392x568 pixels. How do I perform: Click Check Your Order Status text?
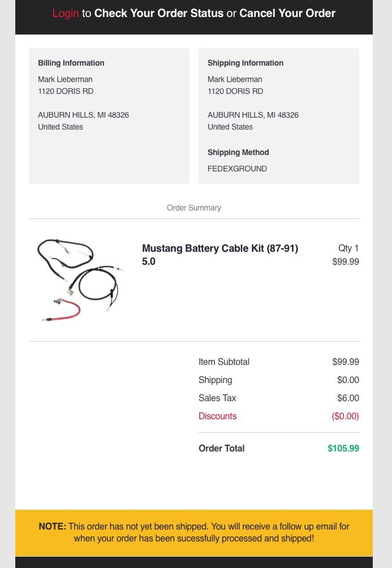(x=159, y=14)
